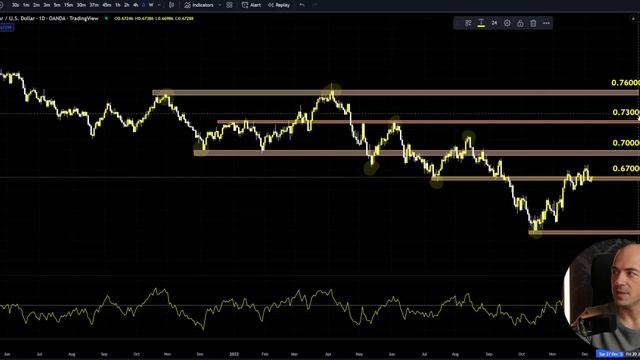Create an Alert
Viewport: 640px width, 360px height.
point(251,5)
